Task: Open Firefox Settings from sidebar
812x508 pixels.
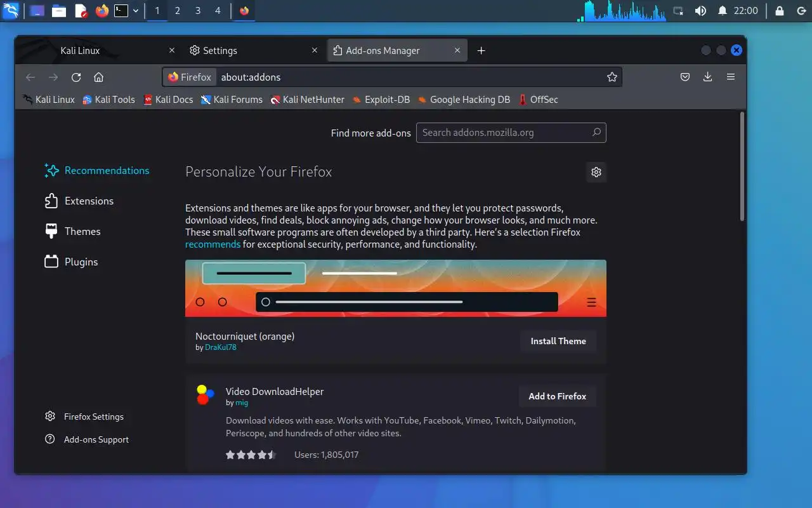Action: [84, 417]
